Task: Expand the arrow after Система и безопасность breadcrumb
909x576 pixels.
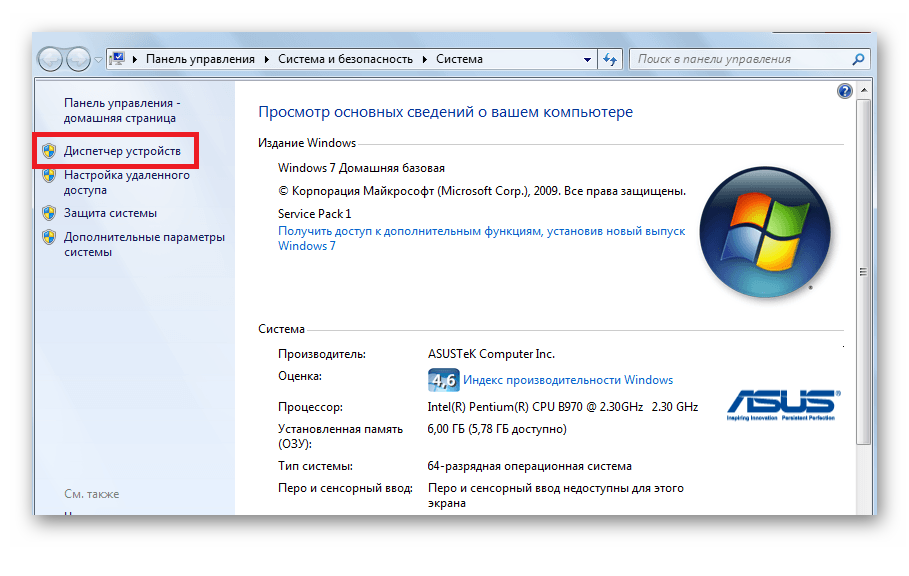Action: pyautogui.click(x=424, y=60)
